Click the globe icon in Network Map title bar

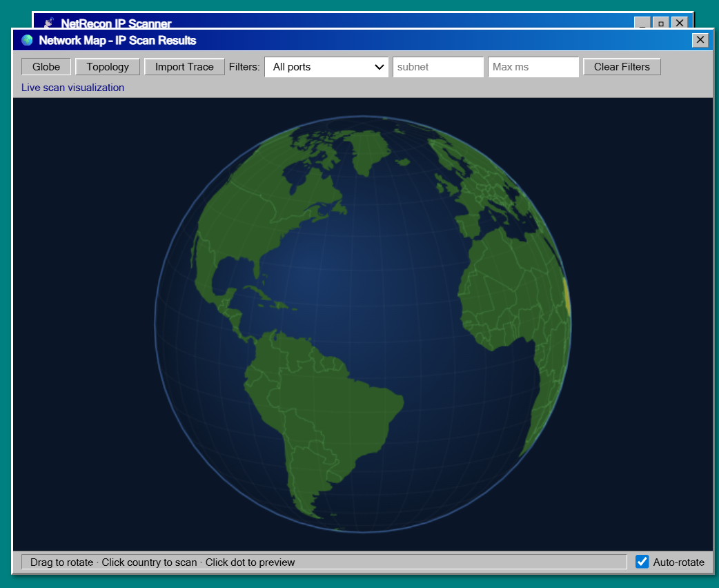pyautogui.click(x=27, y=40)
